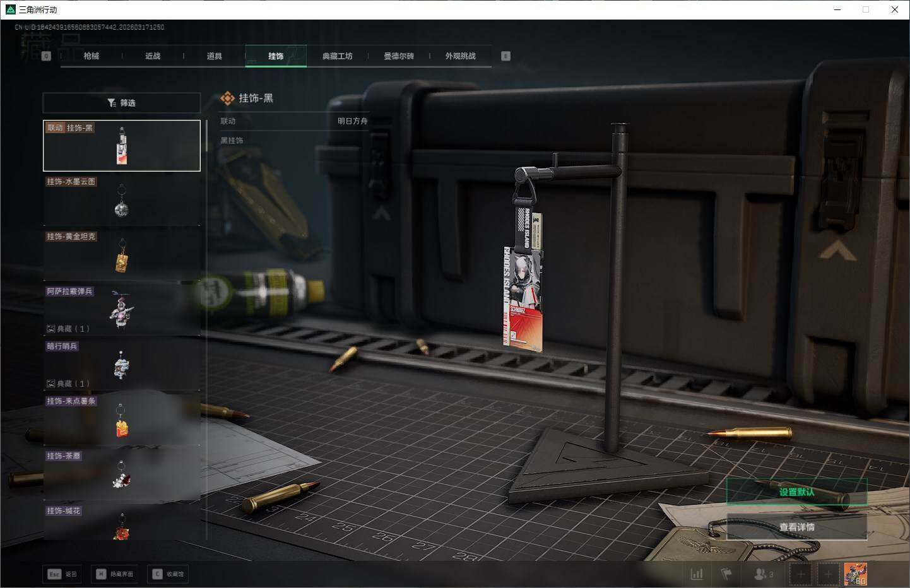910x588 pixels.
Task: Open the friends icon showing 3
Action: point(764,574)
